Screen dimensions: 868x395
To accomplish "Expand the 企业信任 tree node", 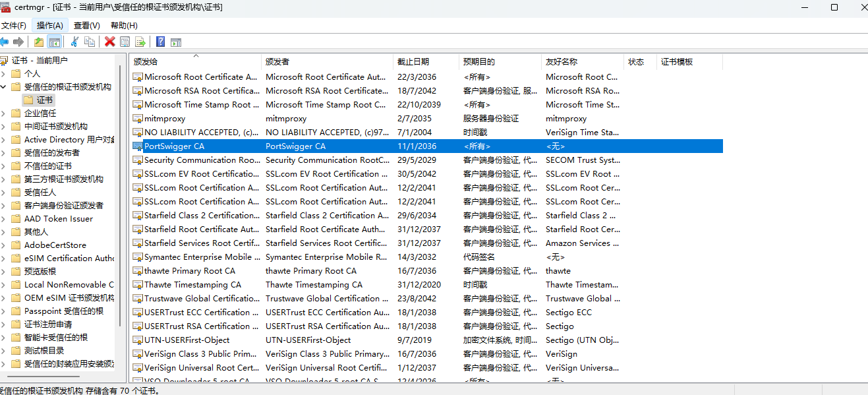I will pyautogui.click(x=3, y=113).
